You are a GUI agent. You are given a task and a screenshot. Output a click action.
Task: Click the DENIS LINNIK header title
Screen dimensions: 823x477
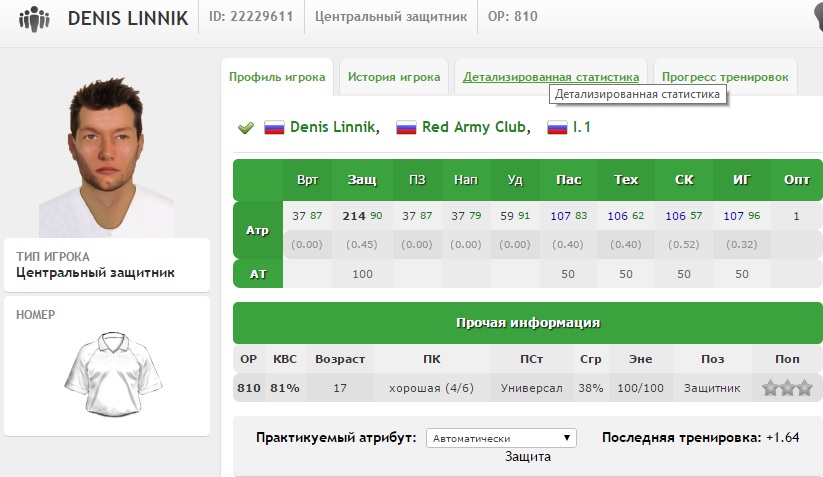pyautogui.click(x=128, y=18)
